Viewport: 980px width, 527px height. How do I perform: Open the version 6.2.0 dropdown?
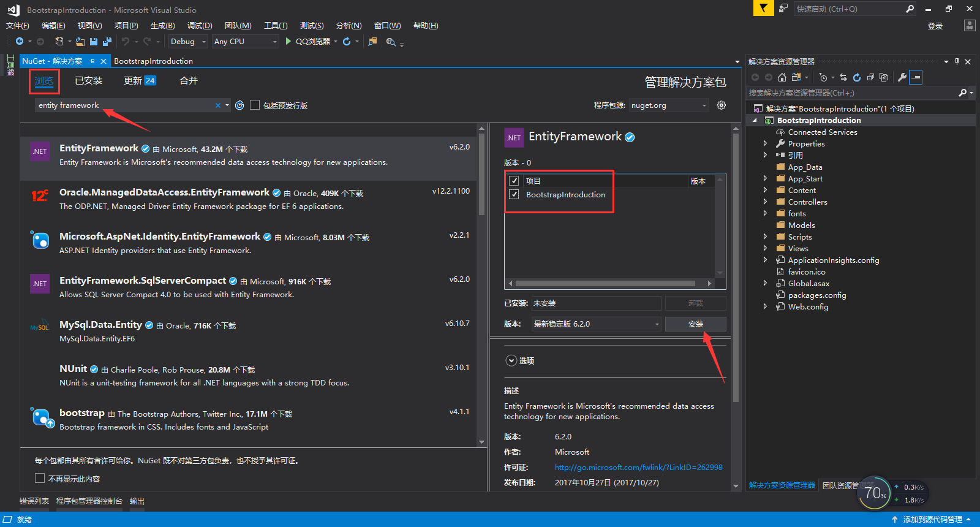tap(595, 324)
